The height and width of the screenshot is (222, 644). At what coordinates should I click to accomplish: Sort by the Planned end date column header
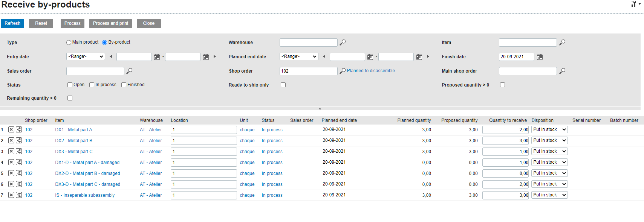click(x=339, y=120)
